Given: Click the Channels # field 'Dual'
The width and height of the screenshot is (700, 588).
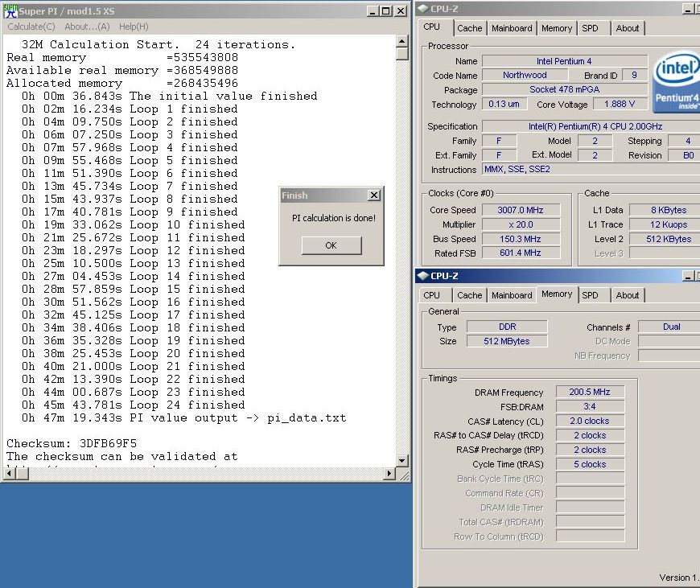Looking at the screenshot, I should click(669, 327).
